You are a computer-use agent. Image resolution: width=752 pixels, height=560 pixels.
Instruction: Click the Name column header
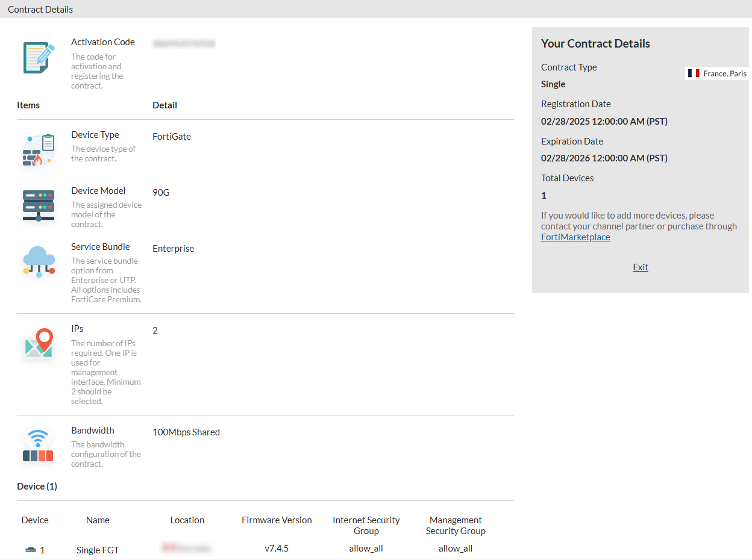pos(98,520)
